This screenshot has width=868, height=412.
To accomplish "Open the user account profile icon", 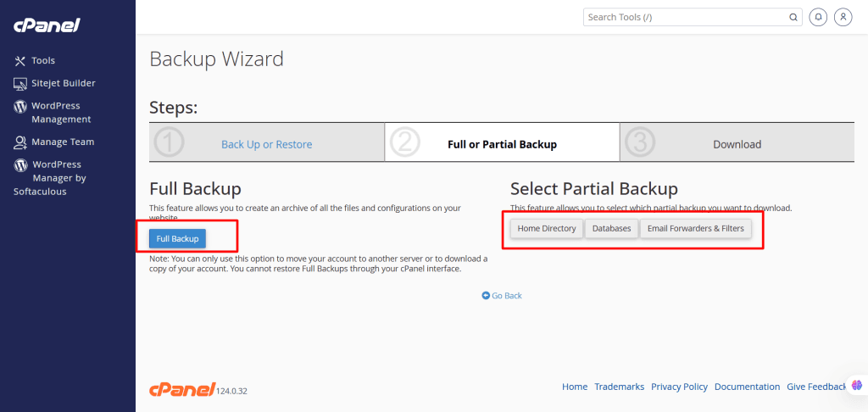I will tap(843, 17).
